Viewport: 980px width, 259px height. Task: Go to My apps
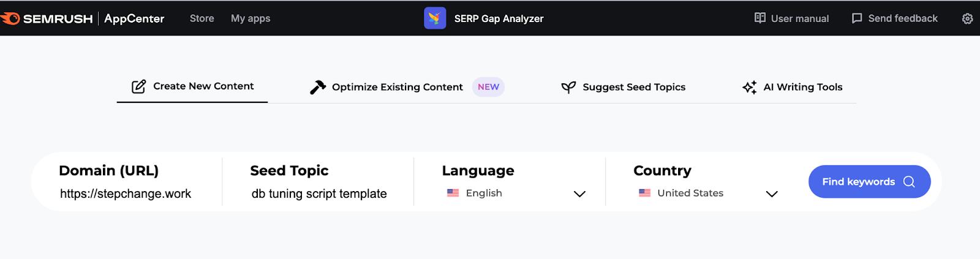[251, 18]
